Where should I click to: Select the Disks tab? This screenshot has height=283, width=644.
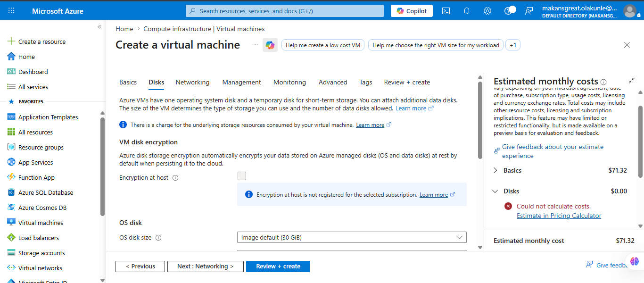[157, 82]
